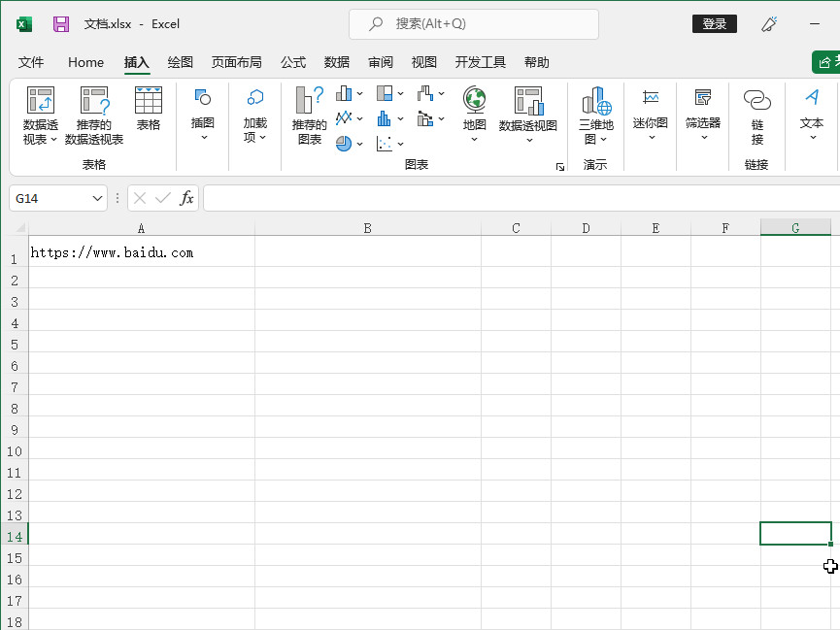Click the 登录 sign-in button
840x630 pixels.
tap(715, 24)
